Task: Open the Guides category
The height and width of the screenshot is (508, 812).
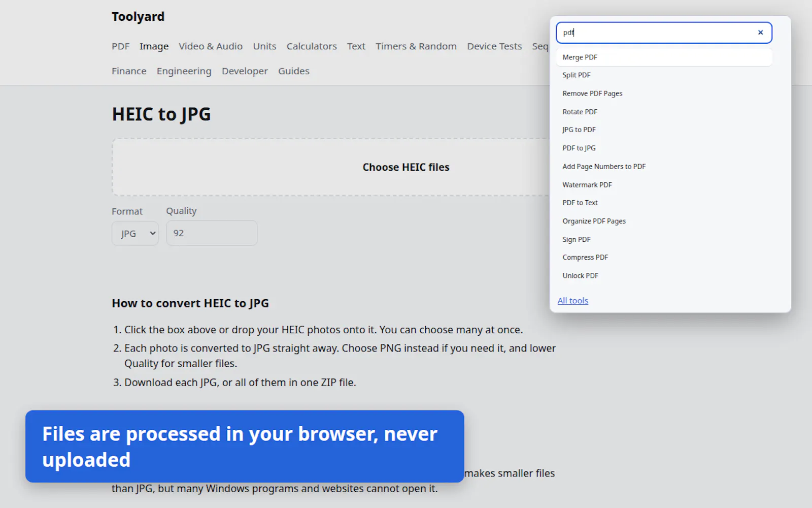Action: pos(294,71)
